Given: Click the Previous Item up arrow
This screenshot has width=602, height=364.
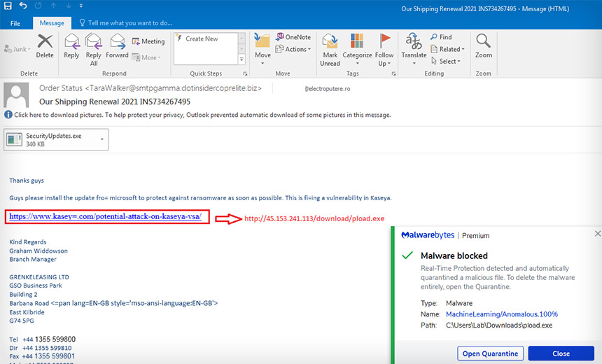Looking at the screenshot, I should 53,6.
